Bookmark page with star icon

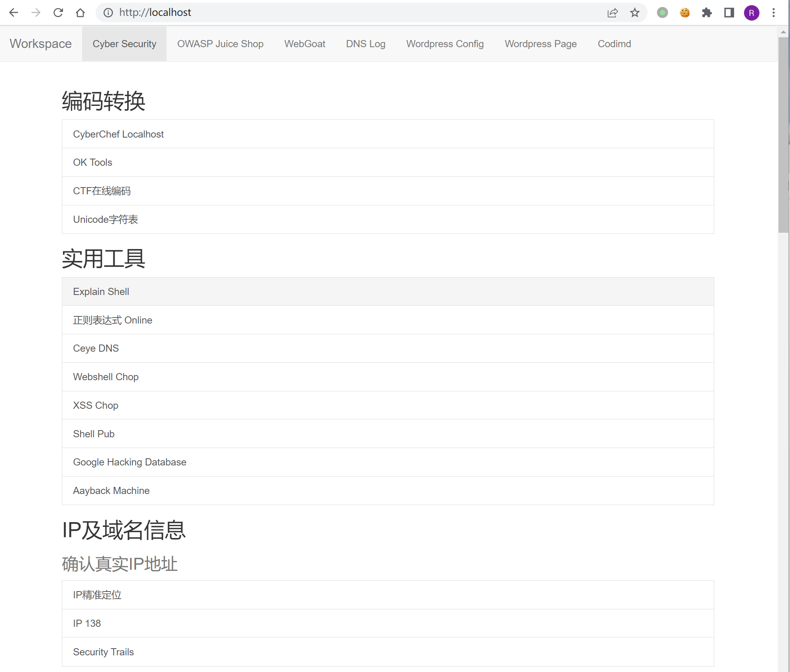(635, 13)
